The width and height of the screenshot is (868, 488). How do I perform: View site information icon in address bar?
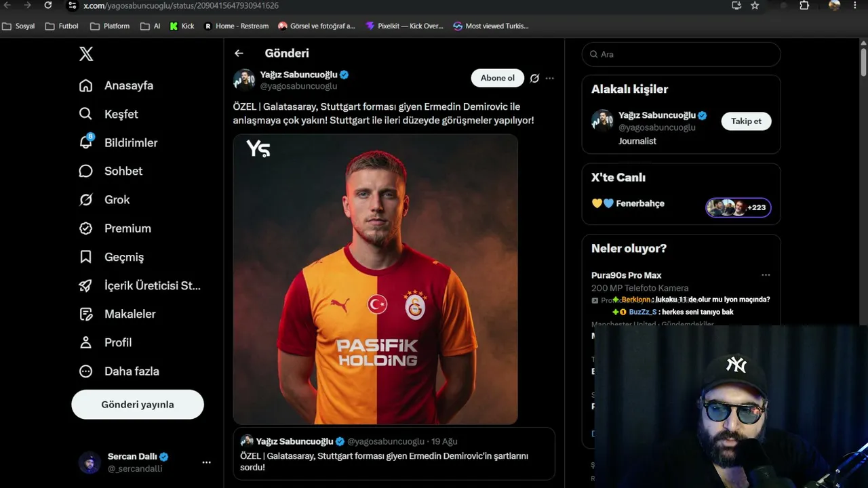(x=72, y=5)
